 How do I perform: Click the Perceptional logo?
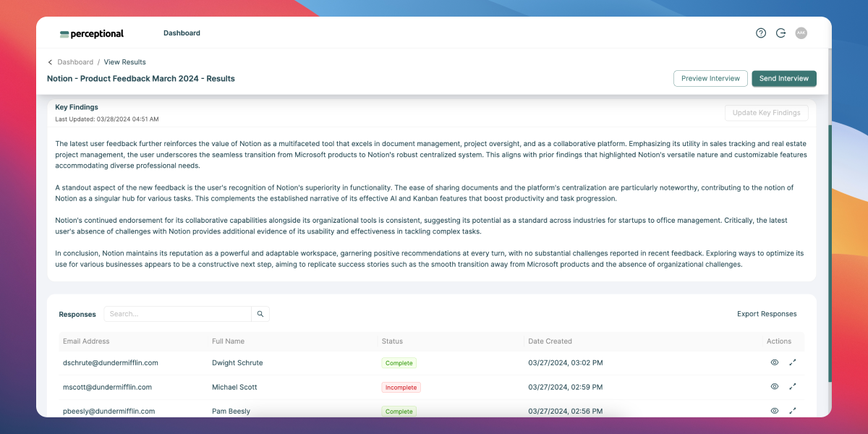pos(91,33)
